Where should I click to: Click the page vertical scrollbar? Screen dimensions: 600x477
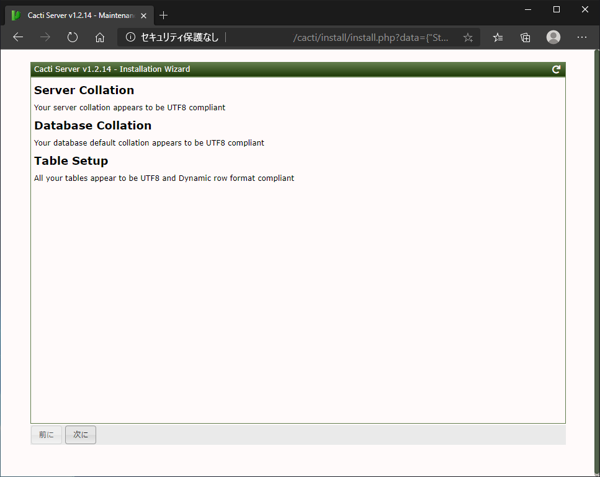click(597, 262)
